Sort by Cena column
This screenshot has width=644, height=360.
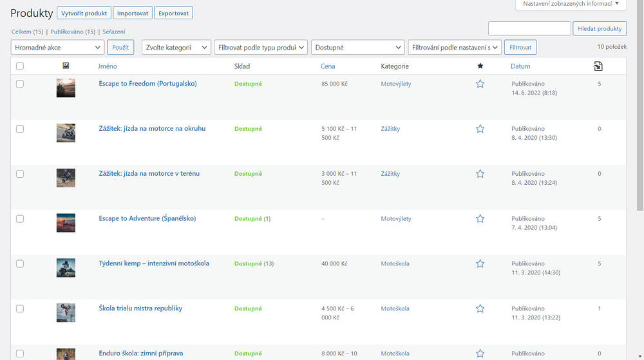click(328, 66)
